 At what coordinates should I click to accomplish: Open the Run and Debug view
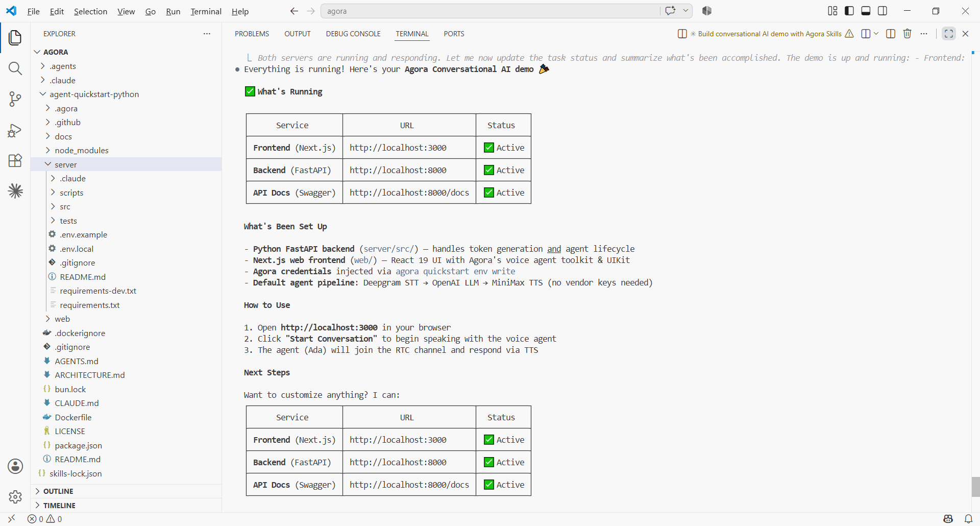15,130
